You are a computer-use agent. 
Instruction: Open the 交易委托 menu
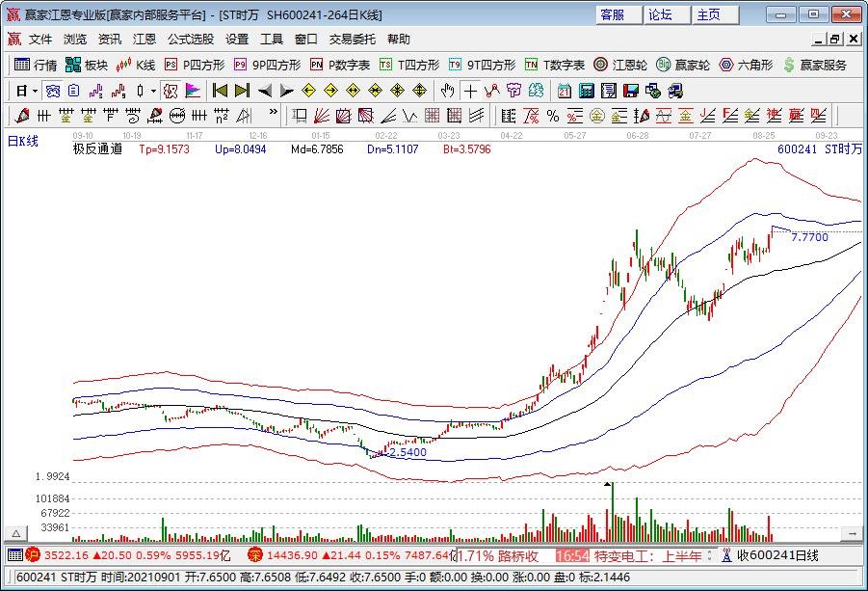click(x=353, y=39)
